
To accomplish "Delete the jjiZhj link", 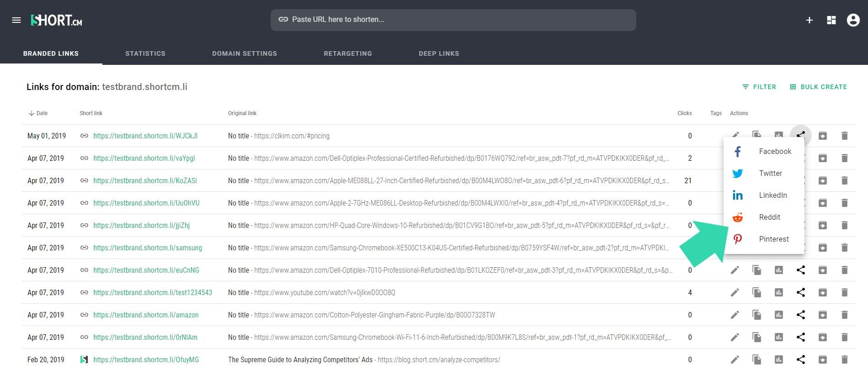I will click(845, 225).
